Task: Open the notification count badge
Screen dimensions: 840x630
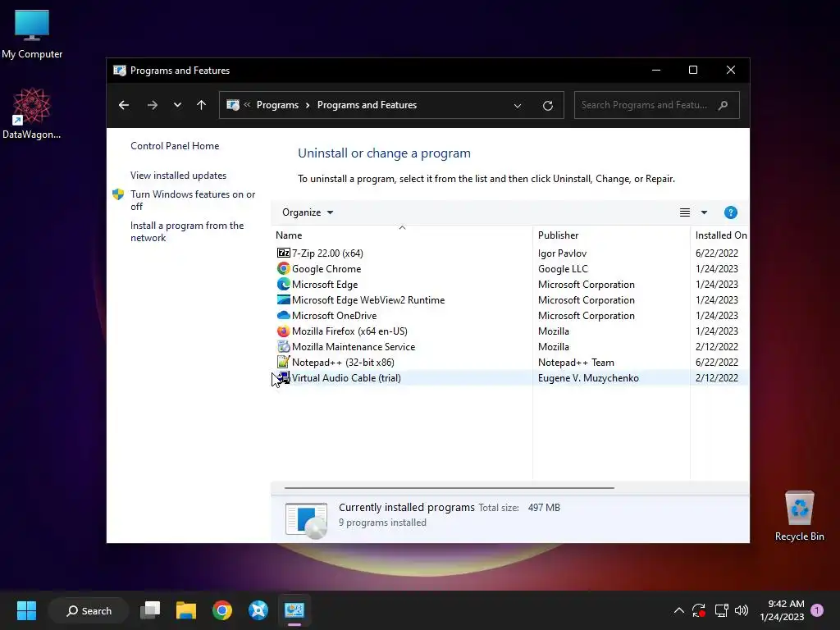Action: [817, 609]
